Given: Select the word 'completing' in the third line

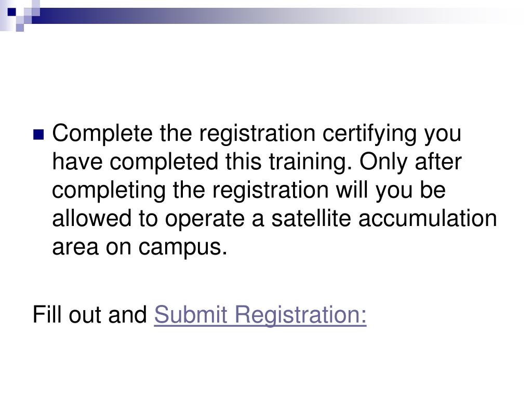Looking at the screenshot, I should [109, 190].
